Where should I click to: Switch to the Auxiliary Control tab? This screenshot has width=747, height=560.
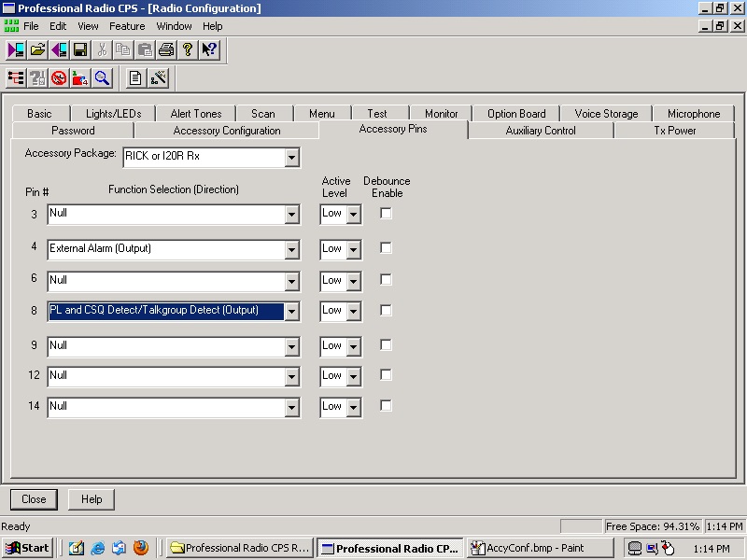pos(541,131)
